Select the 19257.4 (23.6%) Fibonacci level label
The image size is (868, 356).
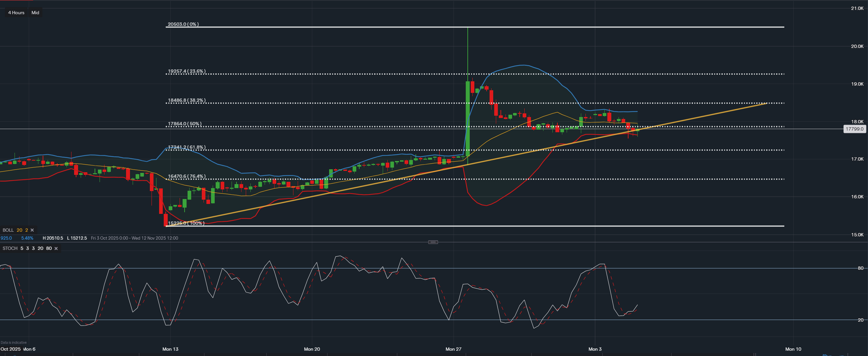[x=187, y=71]
